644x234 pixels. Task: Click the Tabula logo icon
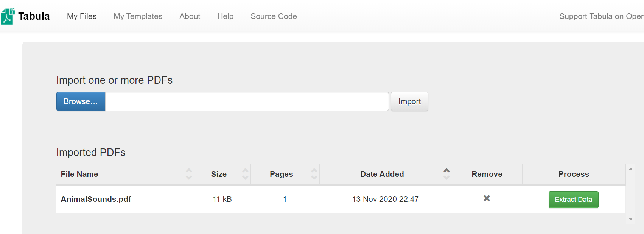click(x=8, y=16)
